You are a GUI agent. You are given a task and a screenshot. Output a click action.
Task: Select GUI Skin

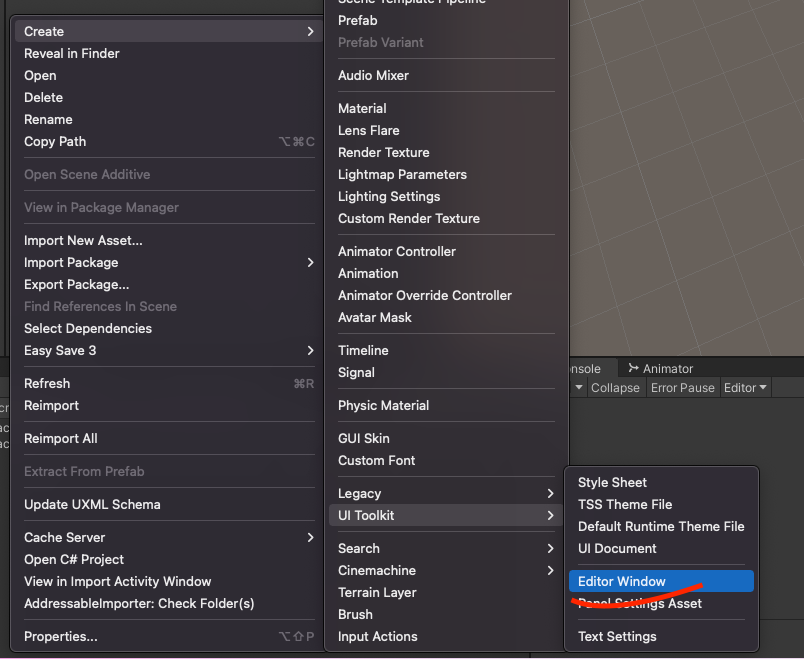(x=446, y=438)
